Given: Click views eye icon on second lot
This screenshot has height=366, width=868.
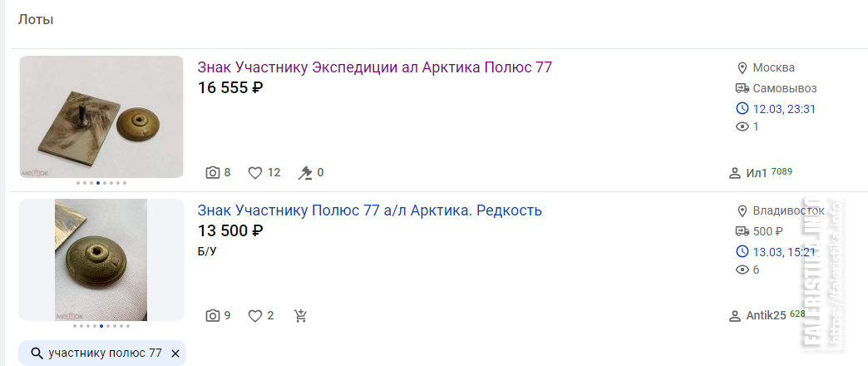Looking at the screenshot, I should pyautogui.click(x=742, y=270).
